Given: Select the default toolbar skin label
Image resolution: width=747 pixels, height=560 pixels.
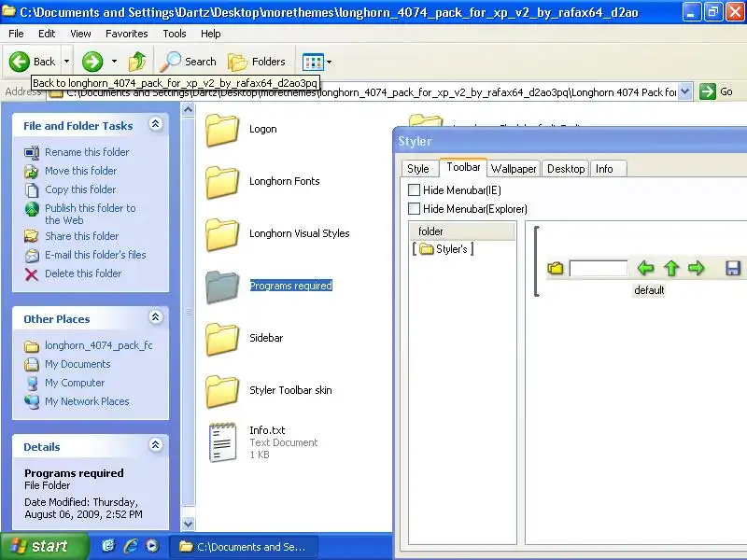Looking at the screenshot, I should point(649,290).
